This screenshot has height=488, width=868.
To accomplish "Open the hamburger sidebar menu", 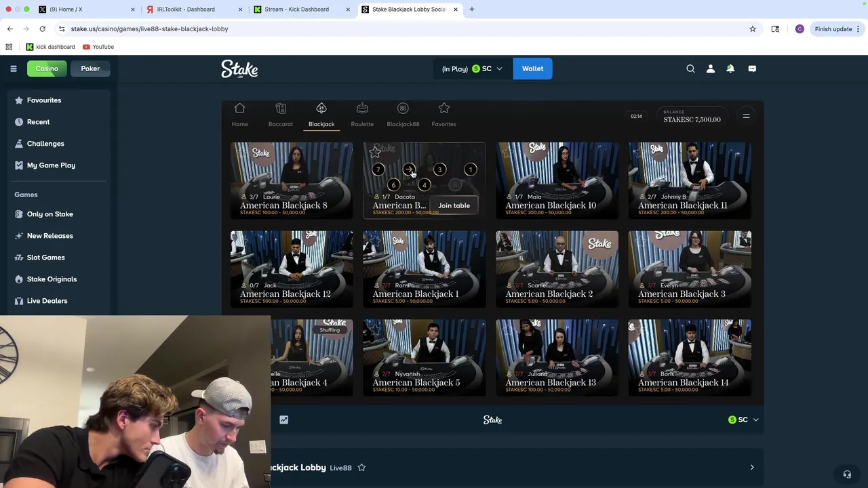I will (x=13, y=68).
